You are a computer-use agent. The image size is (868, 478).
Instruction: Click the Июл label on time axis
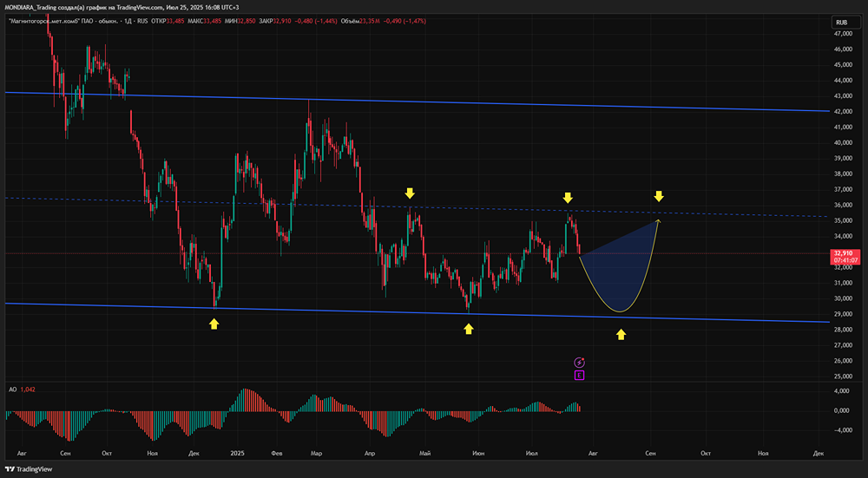tap(533, 453)
